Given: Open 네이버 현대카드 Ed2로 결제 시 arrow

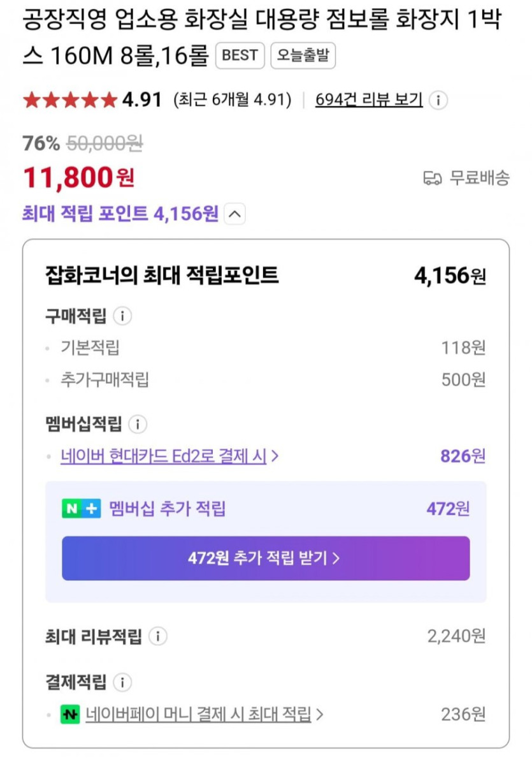Looking at the screenshot, I should [x=275, y=457].
